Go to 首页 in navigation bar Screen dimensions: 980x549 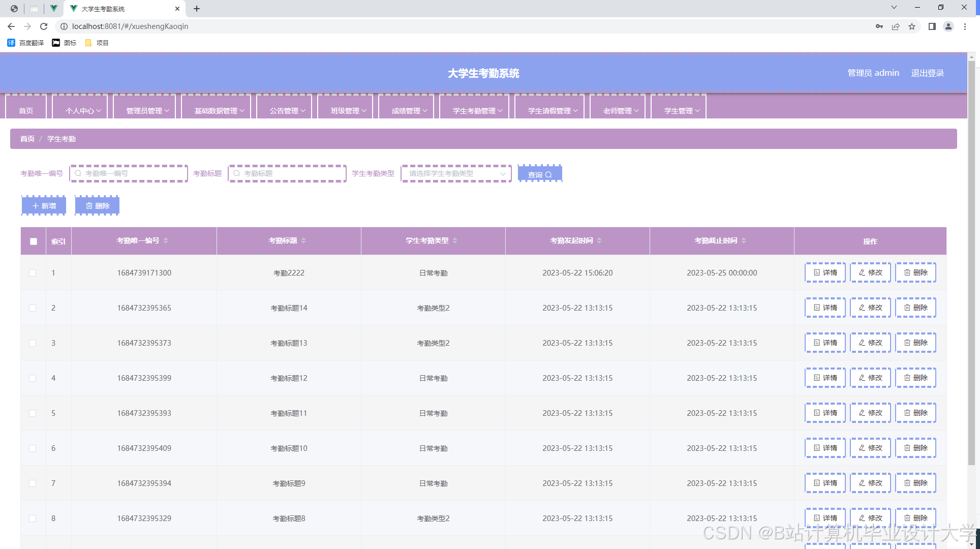[26, 110]
